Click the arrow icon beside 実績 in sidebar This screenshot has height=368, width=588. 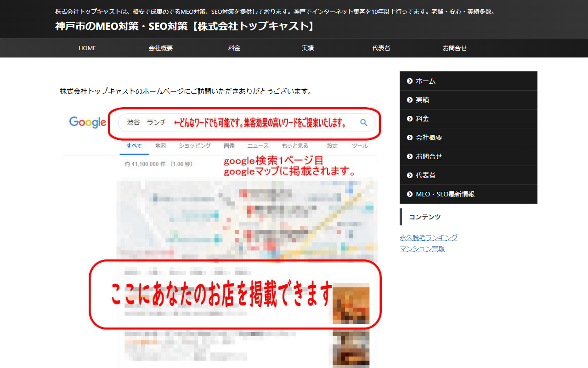410,100
